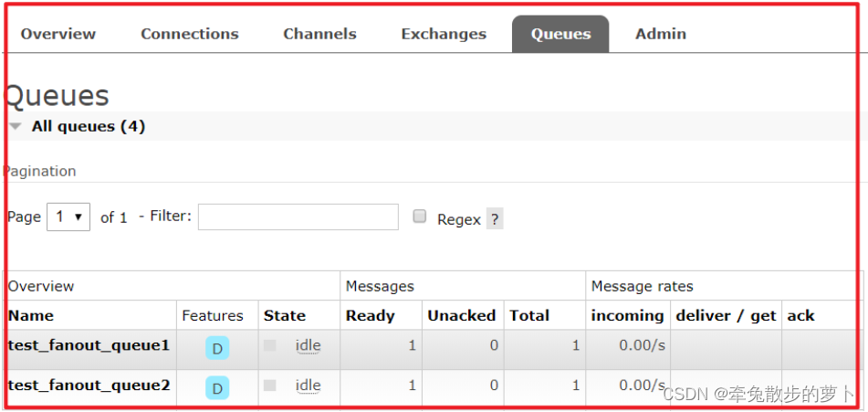Open the Page number dropdown
This screenshot has height=412, width=868.
click(x=68, y=217)
